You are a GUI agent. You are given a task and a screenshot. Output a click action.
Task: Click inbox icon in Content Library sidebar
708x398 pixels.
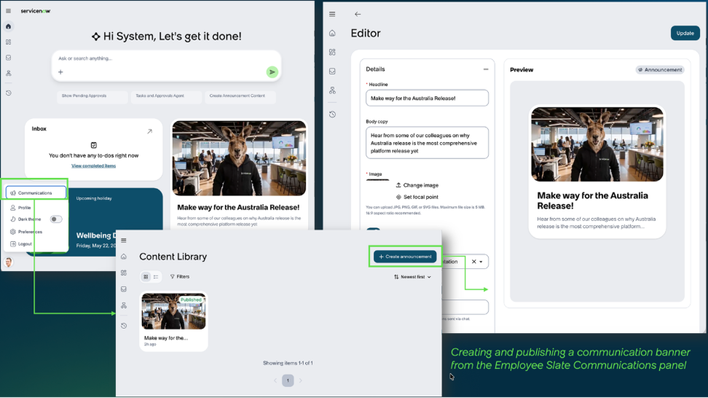coord(124,289)
